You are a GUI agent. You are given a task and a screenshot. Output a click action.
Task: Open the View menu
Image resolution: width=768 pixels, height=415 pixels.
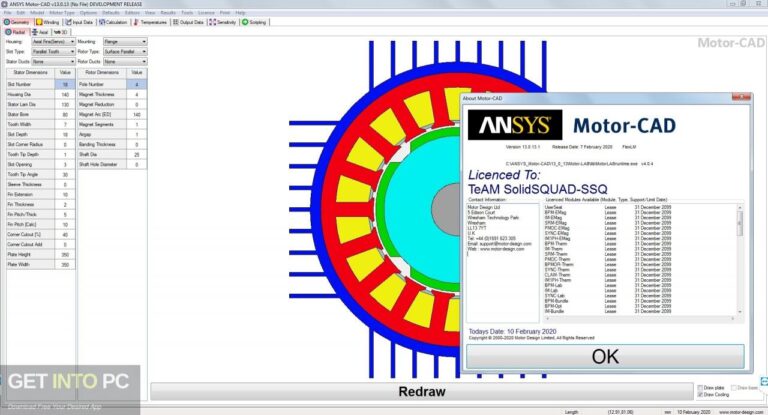[150, 13]
